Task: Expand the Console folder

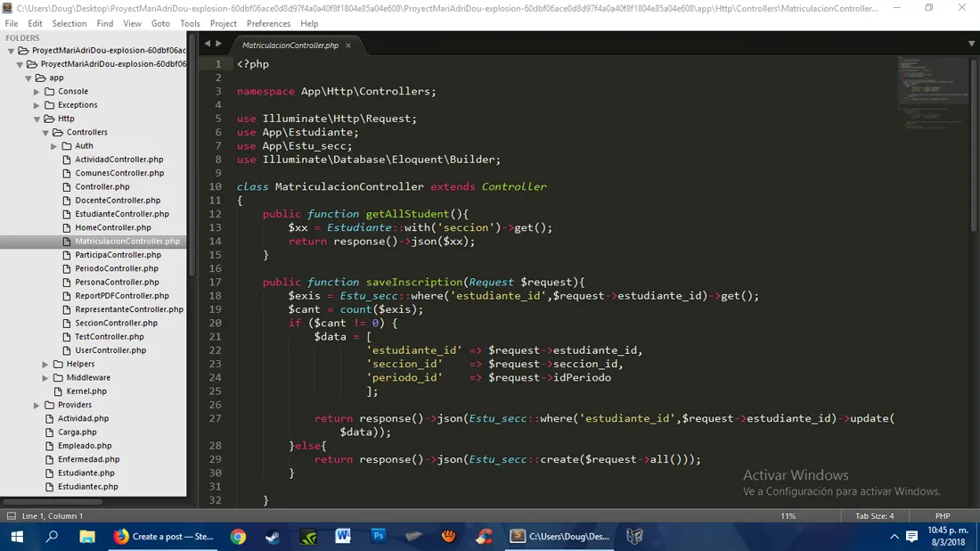Action: click(x=37, y=92)
